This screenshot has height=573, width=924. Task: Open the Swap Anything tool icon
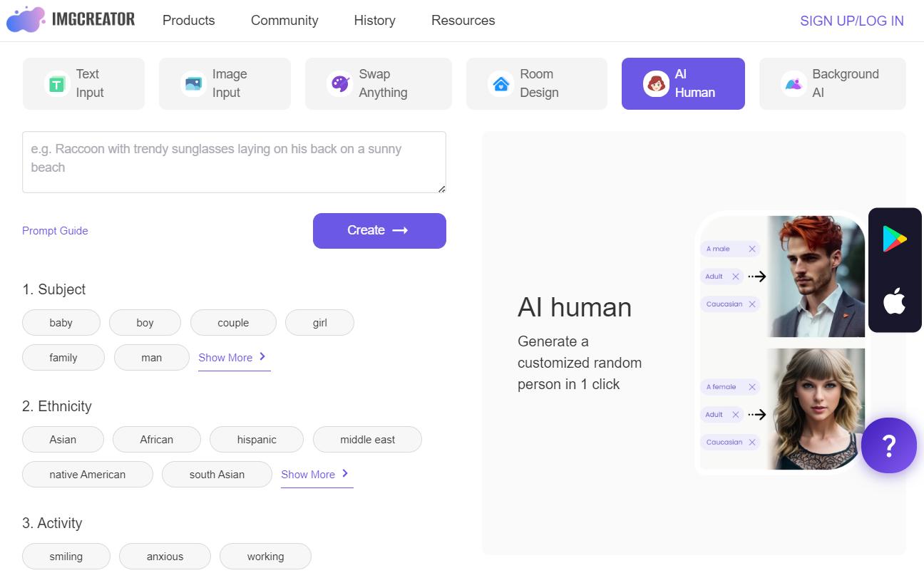(340, 83)
